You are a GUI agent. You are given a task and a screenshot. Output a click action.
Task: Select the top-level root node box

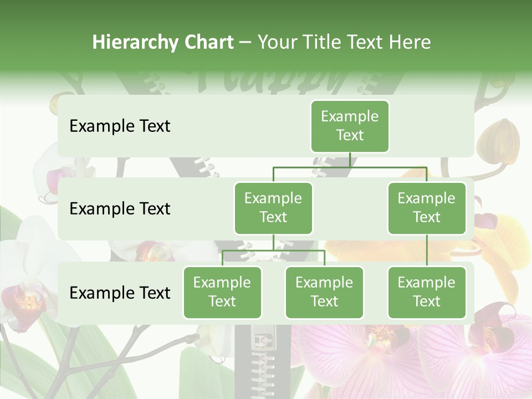click(350, 126)
